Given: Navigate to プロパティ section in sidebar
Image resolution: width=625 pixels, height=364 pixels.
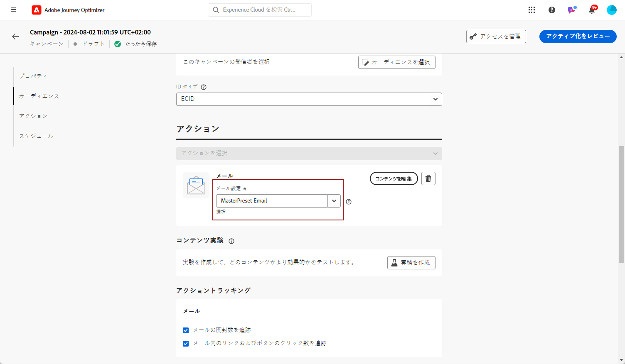Looking at the screenshot, I should (x=33, y=76).
